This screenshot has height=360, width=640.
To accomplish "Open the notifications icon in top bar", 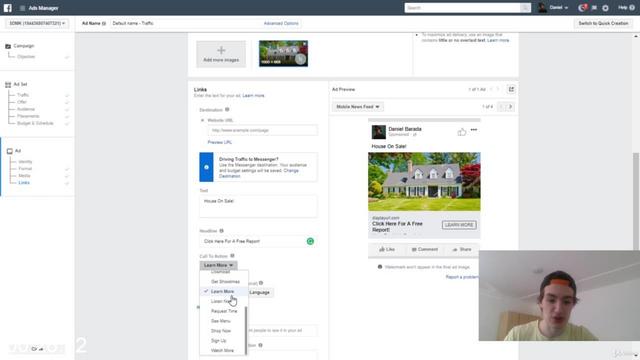I will [x=582, y=8].
